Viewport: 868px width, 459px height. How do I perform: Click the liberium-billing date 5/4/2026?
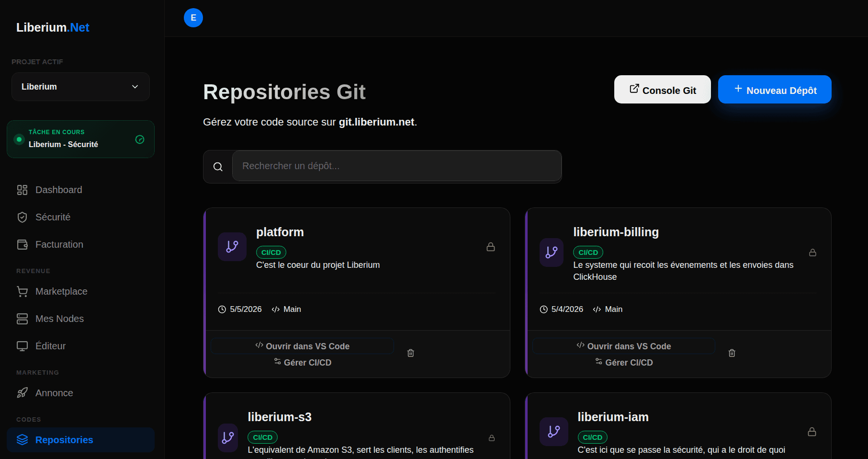tap(567, 310)
